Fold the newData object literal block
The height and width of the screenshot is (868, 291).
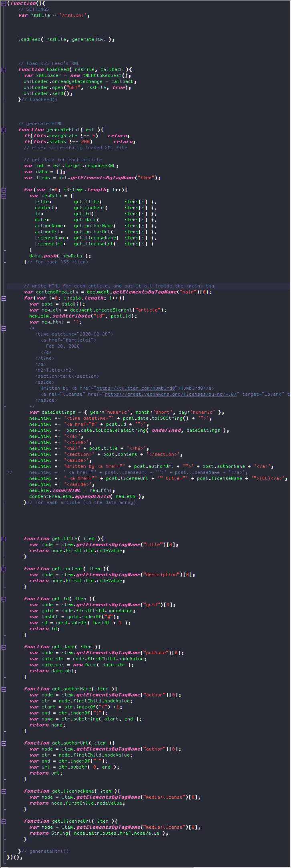4,196
